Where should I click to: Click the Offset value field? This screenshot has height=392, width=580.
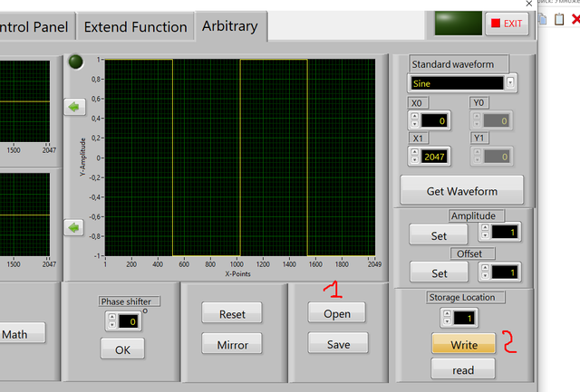point(505,272)
